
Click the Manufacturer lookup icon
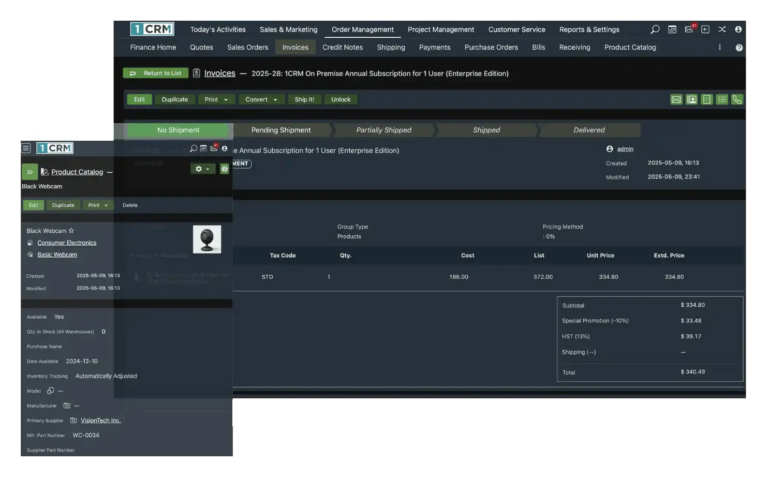tap(67, 405)
